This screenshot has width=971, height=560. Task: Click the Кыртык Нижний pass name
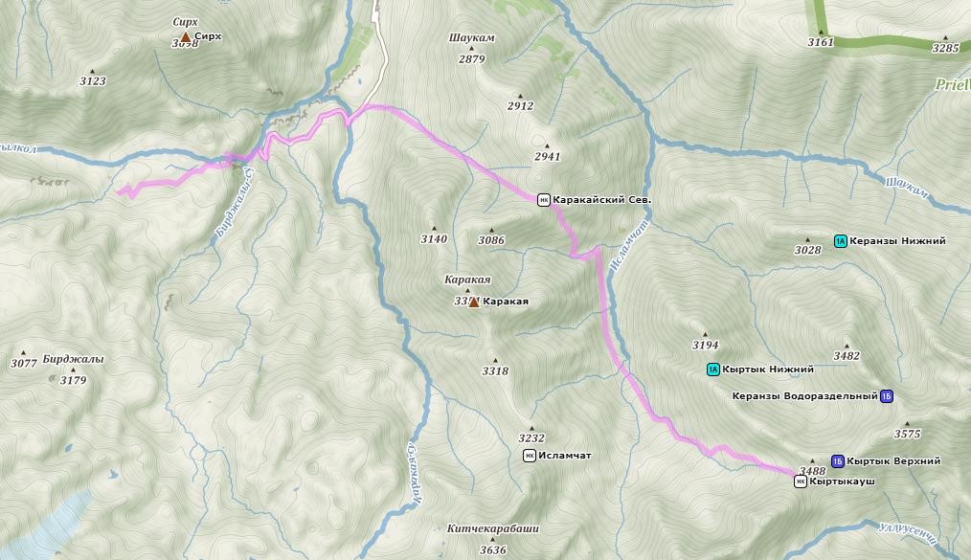click(768, 370)
